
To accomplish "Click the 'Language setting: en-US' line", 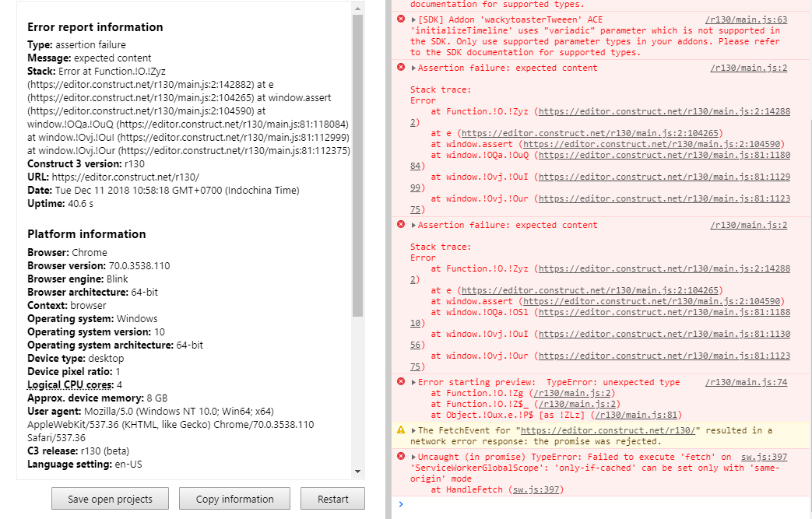I will coord(85,465).
